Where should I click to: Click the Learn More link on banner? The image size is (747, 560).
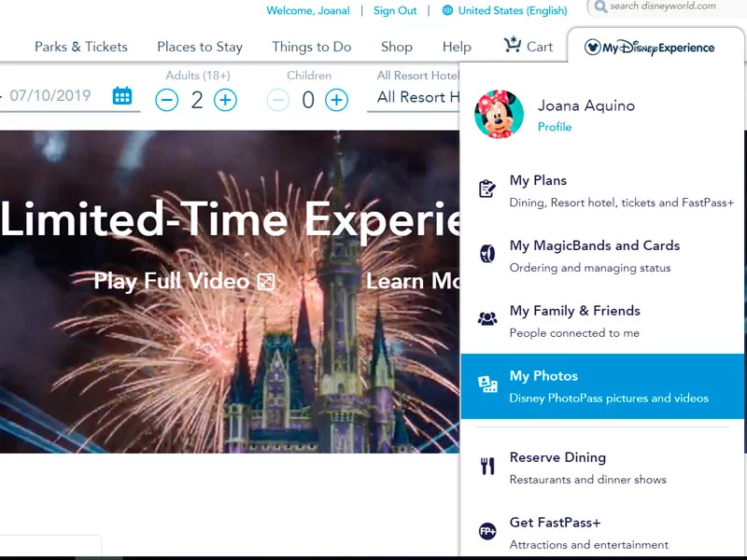pos(413,281)
